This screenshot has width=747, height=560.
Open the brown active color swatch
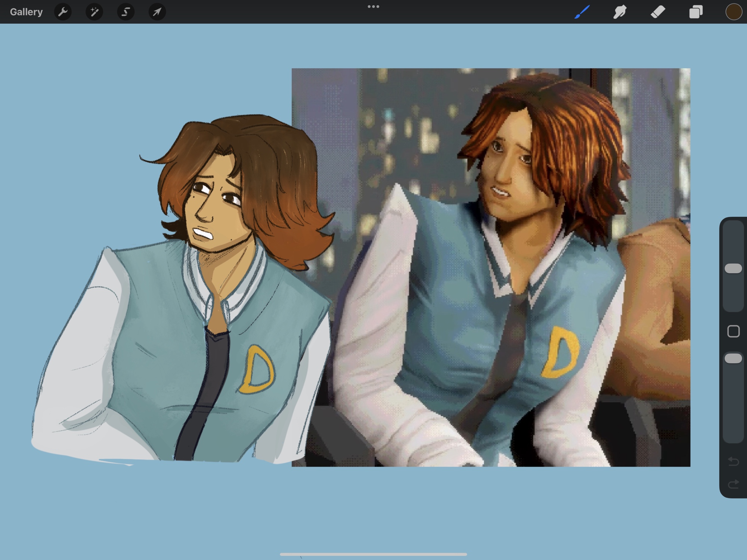coord(733,12)
